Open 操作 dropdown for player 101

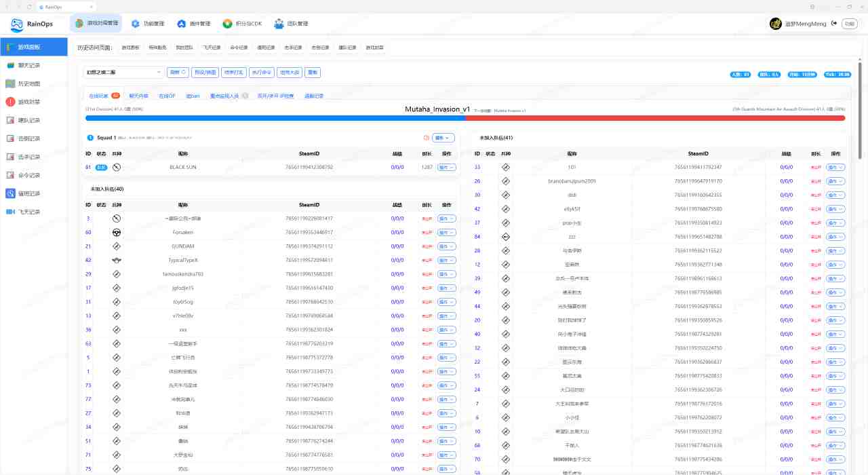[x=835, y=167]
